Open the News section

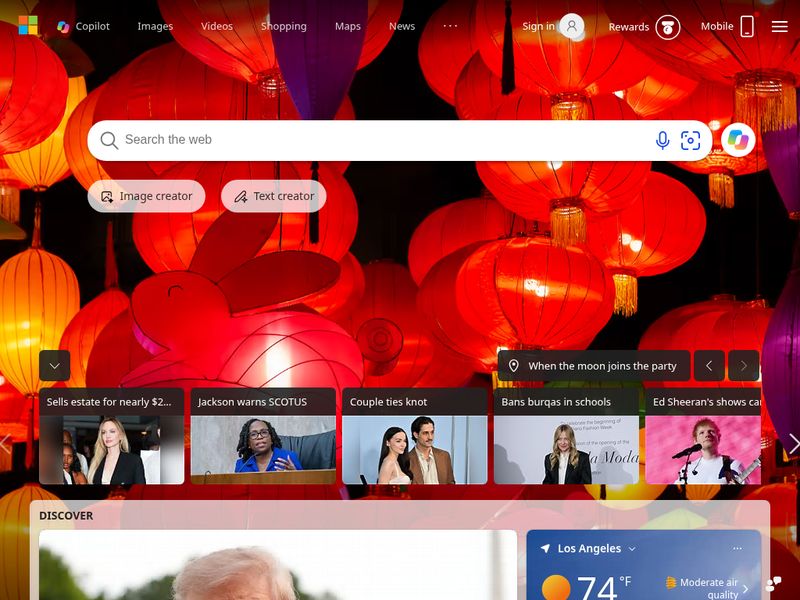(402, 27)
